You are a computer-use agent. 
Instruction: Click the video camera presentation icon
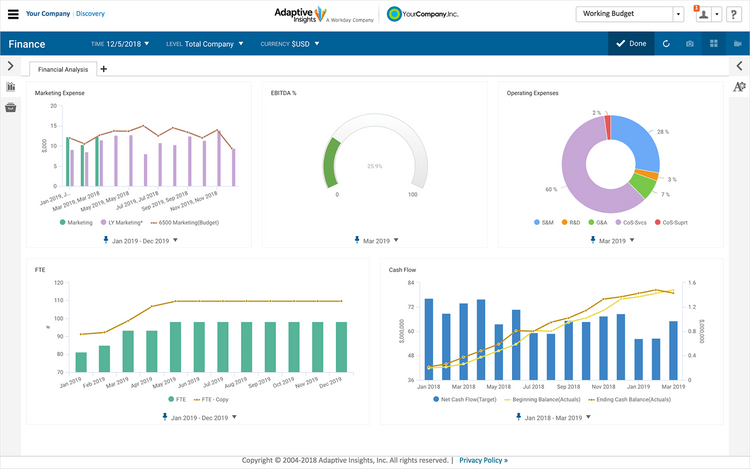tap(738, 44)
